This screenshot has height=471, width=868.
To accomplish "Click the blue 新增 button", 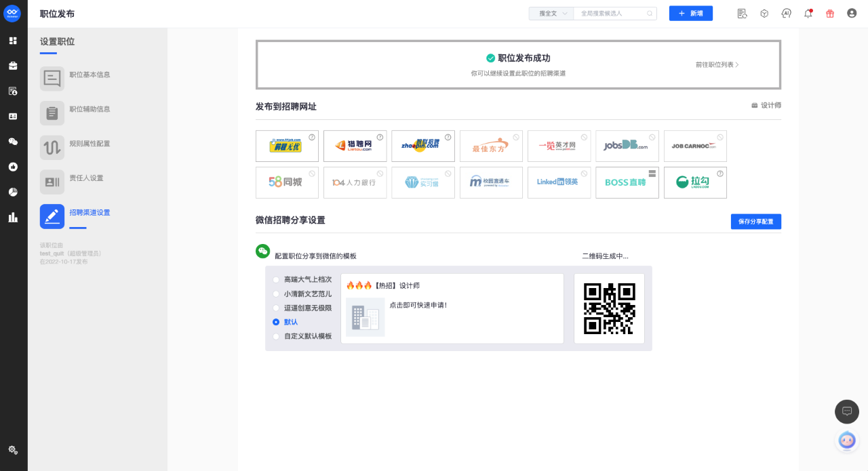I will 691,14.
